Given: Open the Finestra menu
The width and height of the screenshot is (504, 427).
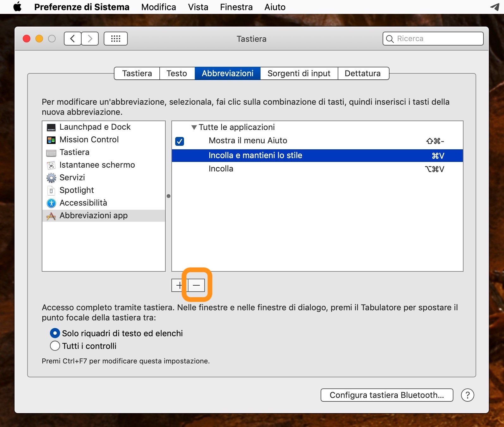Looking at the screenshot, I should (x=237, y=7).
